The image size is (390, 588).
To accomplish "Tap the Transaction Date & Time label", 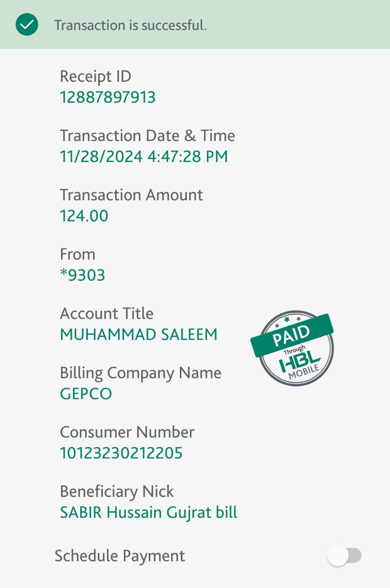I will tap(147, 136).
